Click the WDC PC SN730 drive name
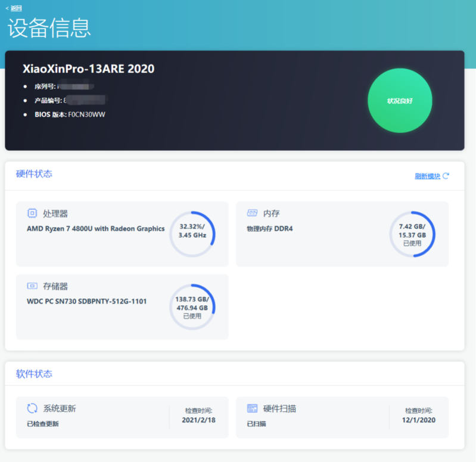The width and height of the screenshot is (476, 462). (x=87, y=301)
